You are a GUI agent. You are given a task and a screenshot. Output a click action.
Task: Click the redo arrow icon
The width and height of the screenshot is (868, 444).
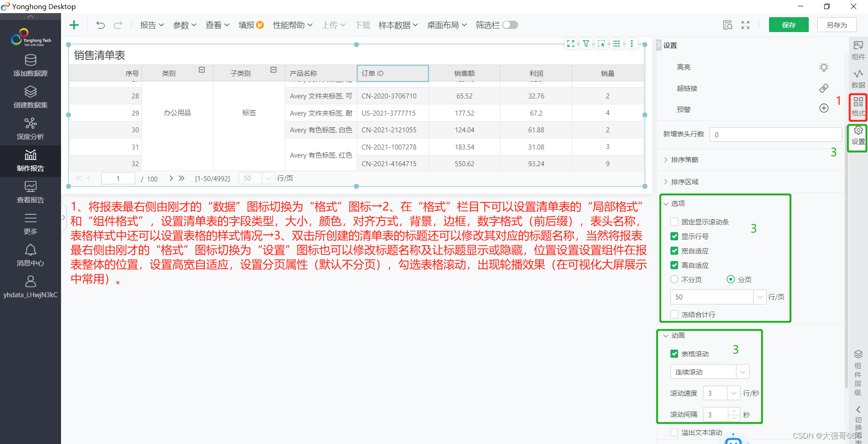pos(118,25)
